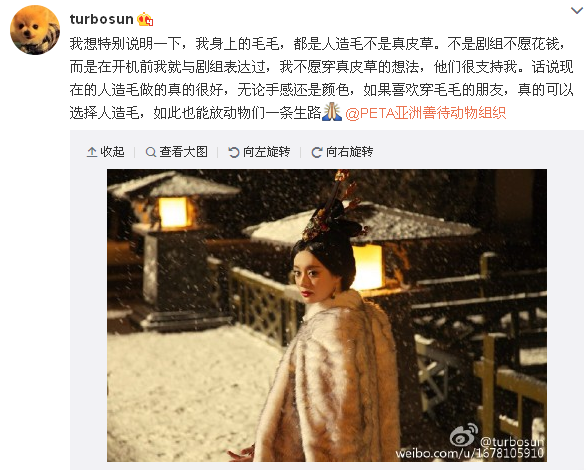Click the magnifier icon beside 查看大图
The image size is (586, 470).
(151, 152)
